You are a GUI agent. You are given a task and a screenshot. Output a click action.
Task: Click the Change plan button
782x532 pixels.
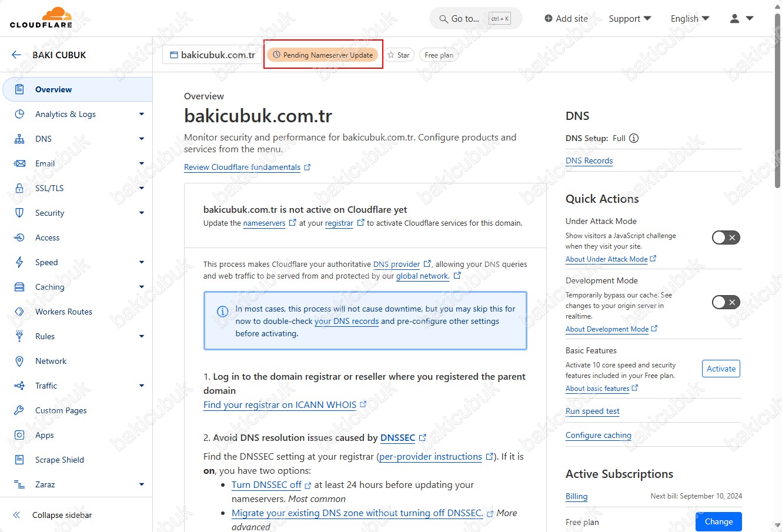coord(718,521)
